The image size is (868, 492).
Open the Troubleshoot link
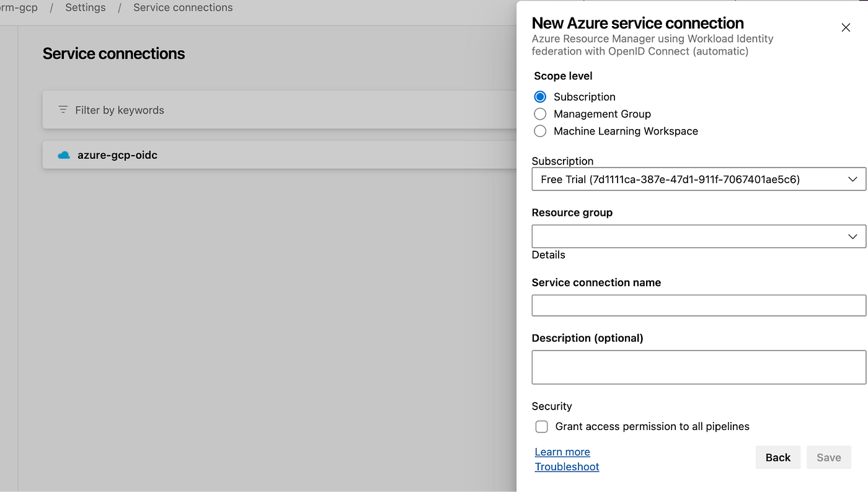(x=567, y=467)
